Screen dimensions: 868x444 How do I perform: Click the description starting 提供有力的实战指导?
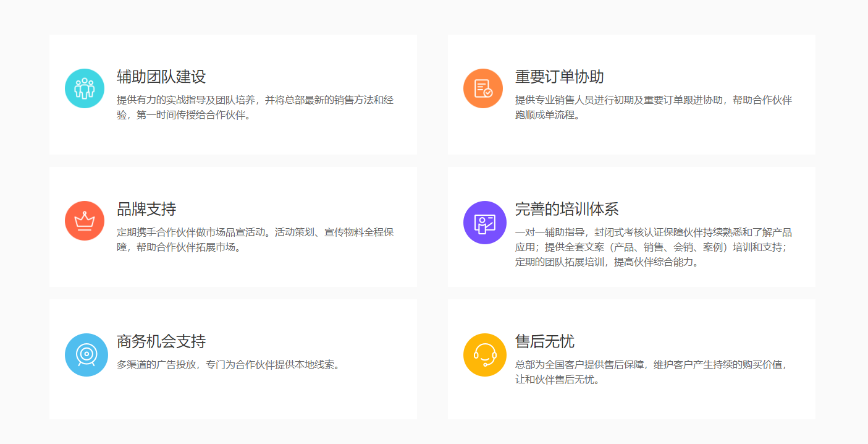tap(255, 107)
